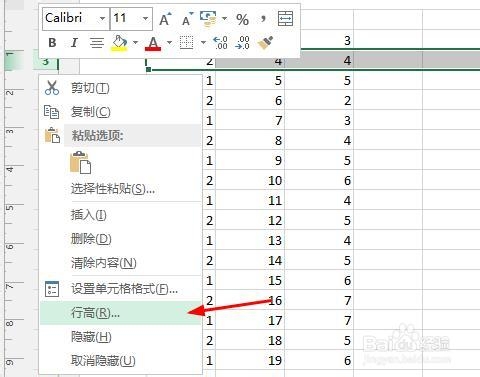The height and width of the screenshot is (377, 480).
Task: Click the accounting number format icon
Action: [208, 19]
